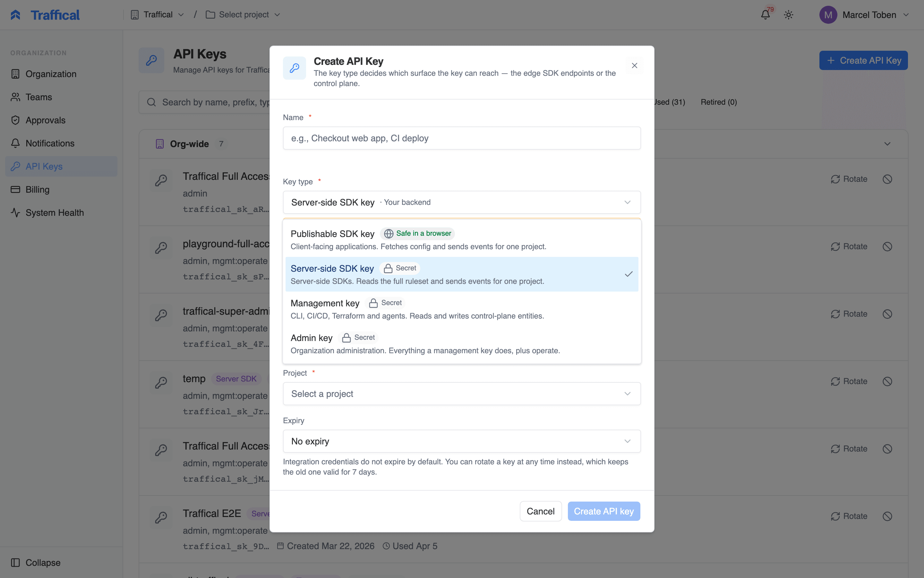Select Management key option

pyautogui.click(x=462, y=309)
